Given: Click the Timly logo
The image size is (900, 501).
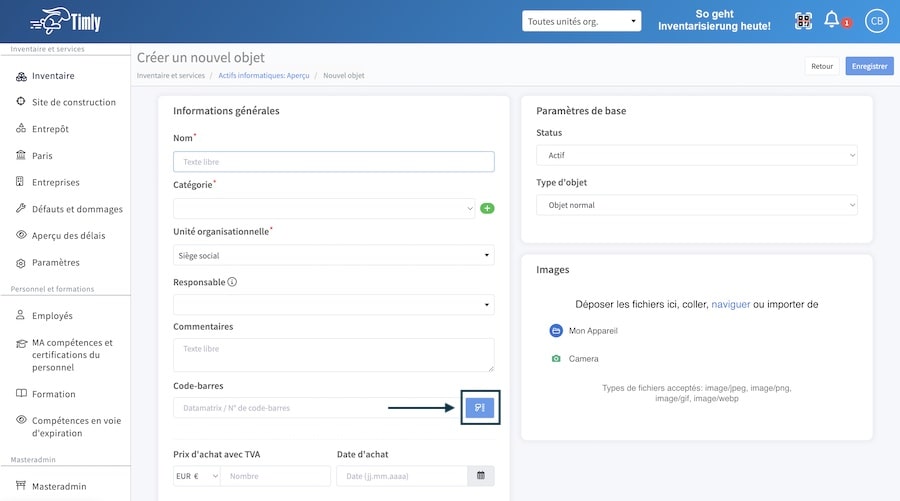Looking at the screenshot, I should coord(65,21).
